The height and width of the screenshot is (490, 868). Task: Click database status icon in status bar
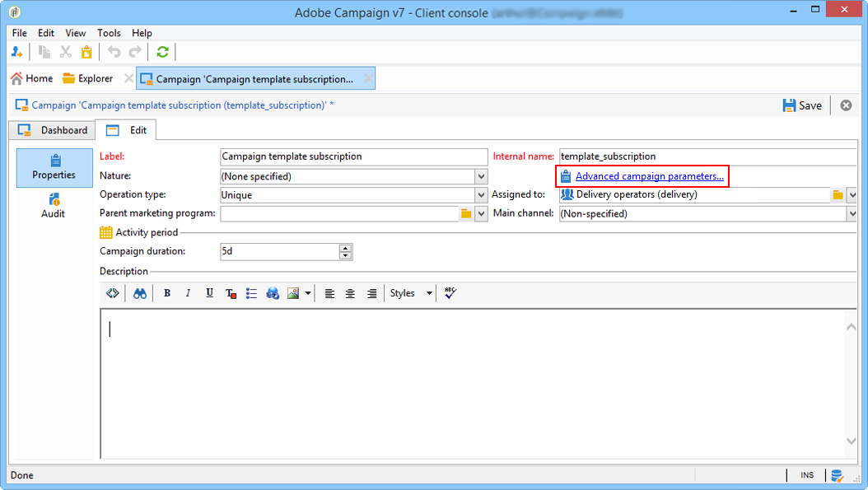coord(838,475)
